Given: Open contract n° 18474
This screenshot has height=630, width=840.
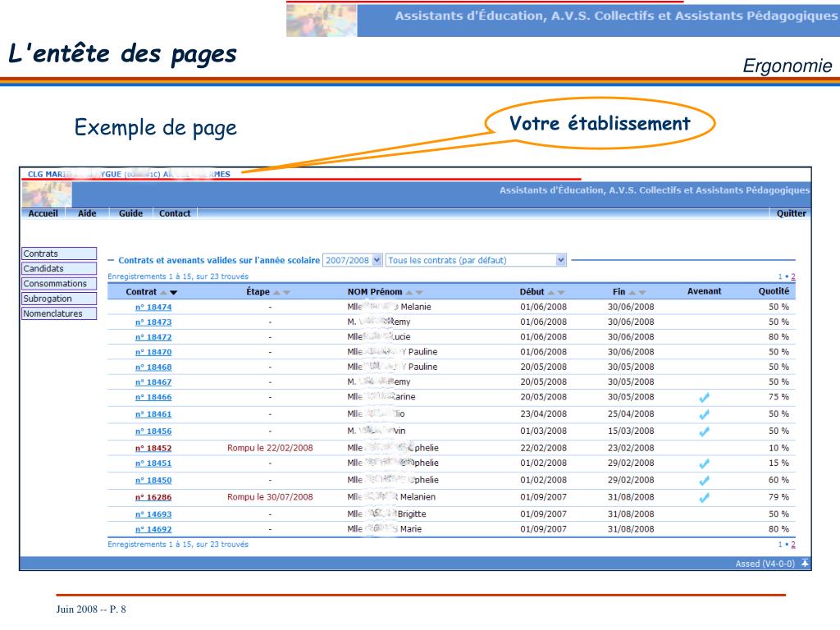Looking at the screenshot, I should click(153, 307).
